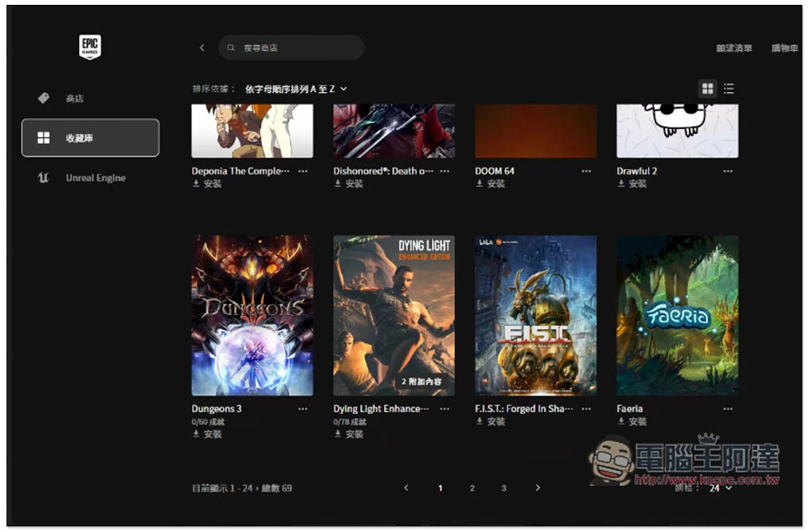Open the Dishonored cover thumbnail
808x532 pixels.
394,131
